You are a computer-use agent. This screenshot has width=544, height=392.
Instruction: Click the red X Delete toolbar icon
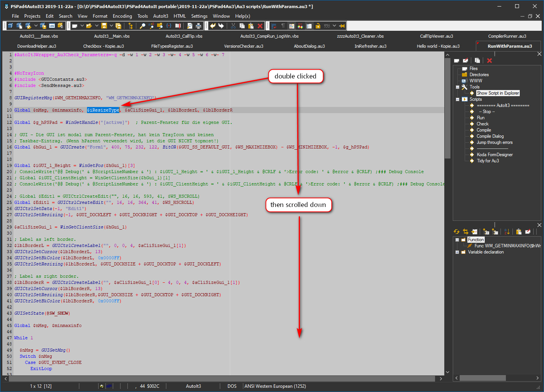point(260,26)
